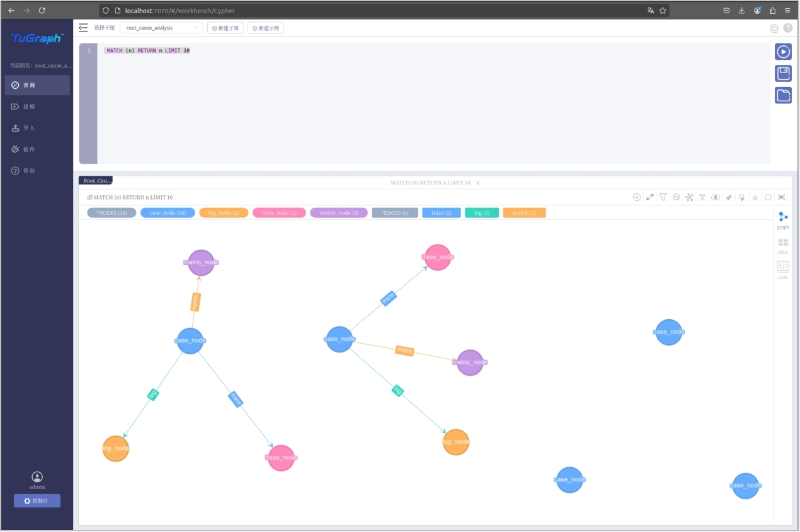Run the Cypher query with play button
The width and height of the screenshot is (800, 532).
click(x=783, y=52)
